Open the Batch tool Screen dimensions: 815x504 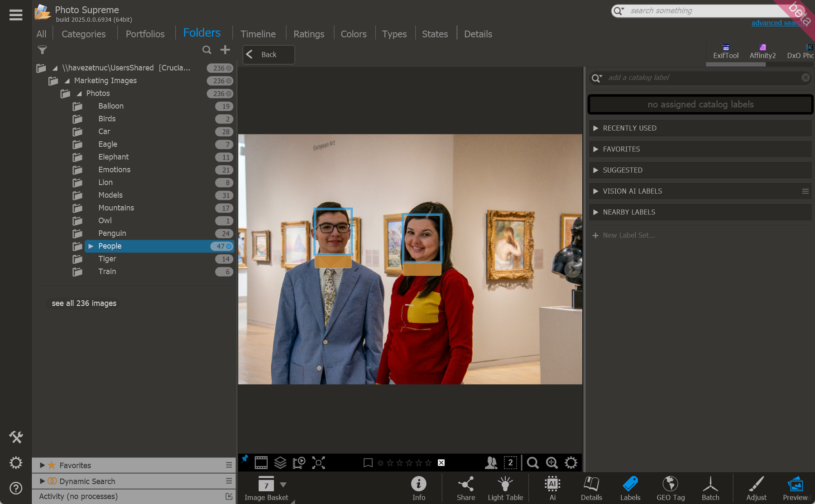click(x=710, y=488)
